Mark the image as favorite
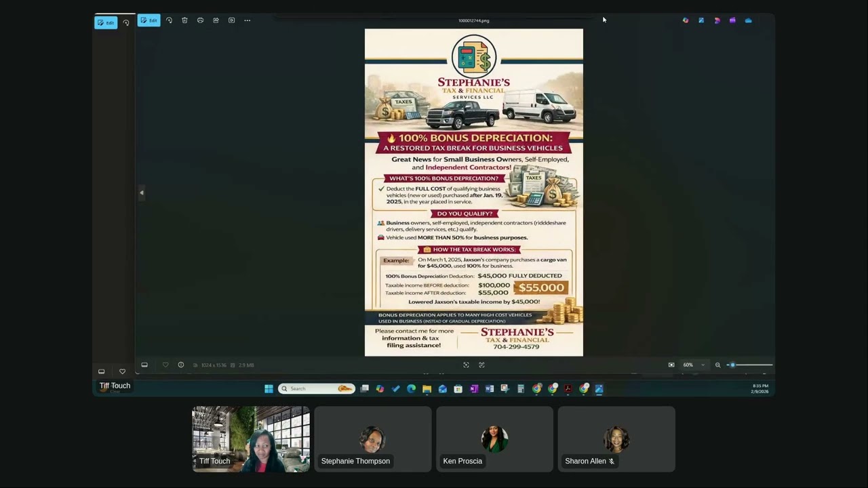The width and height of the screenshot is (868, 488). [165, 365]
